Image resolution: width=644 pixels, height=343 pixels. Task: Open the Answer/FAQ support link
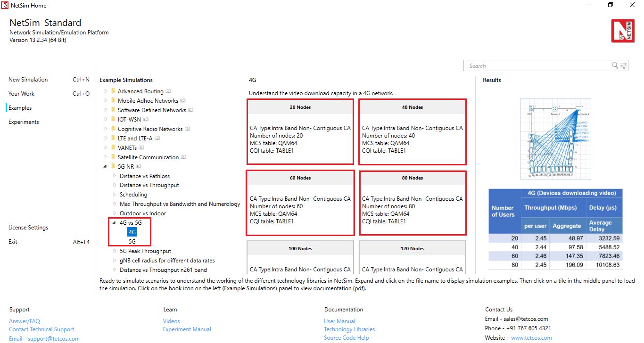pos(25,321)
